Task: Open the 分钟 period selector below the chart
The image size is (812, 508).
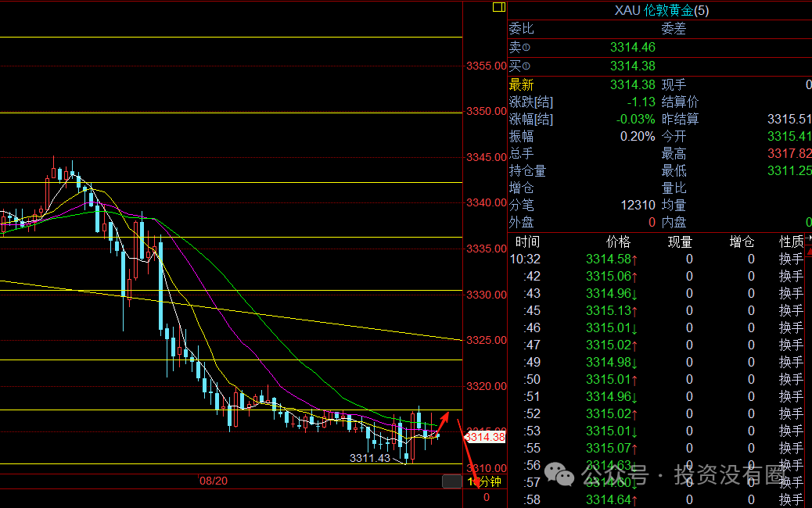Action: (485, 481)
